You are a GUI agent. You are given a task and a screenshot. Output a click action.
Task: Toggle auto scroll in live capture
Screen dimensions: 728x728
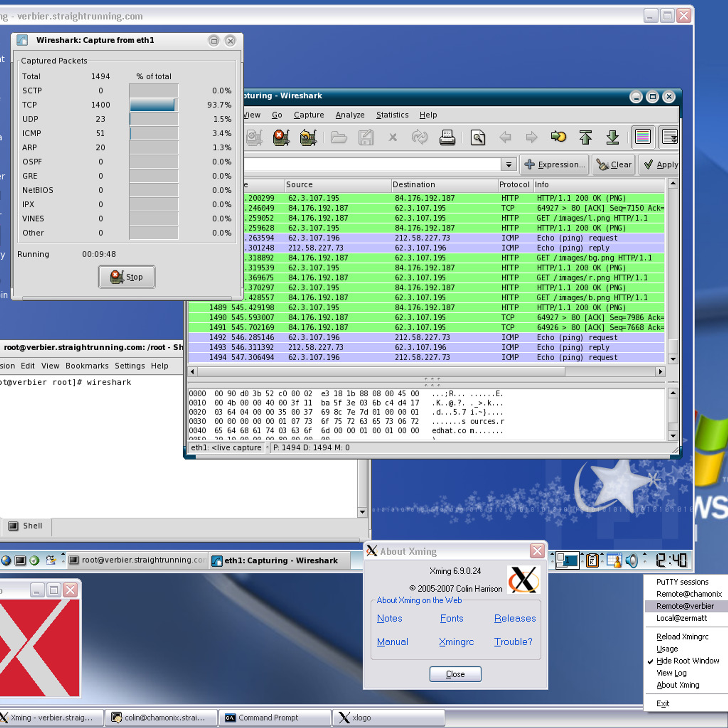click(670, 136)
